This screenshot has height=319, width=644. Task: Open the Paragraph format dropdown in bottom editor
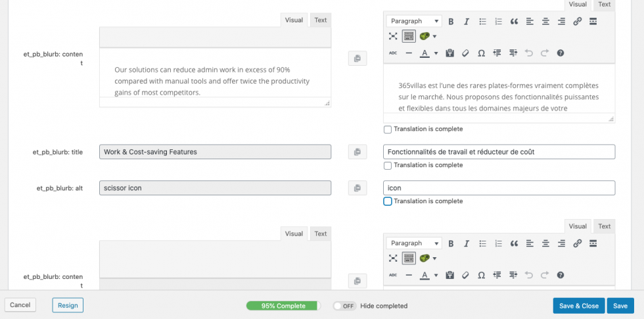(x=414, y=243)
